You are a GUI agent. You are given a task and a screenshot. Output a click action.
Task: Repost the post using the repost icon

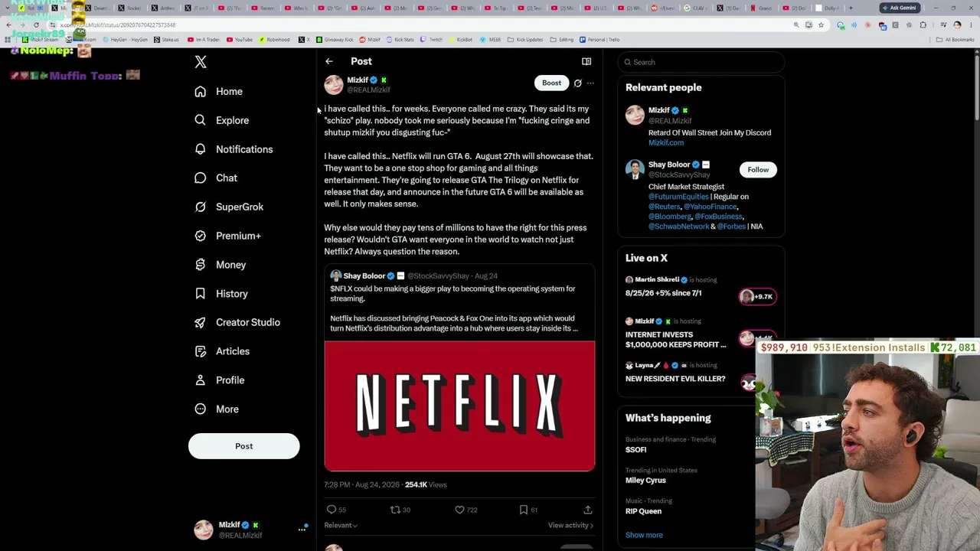point(395,510)
